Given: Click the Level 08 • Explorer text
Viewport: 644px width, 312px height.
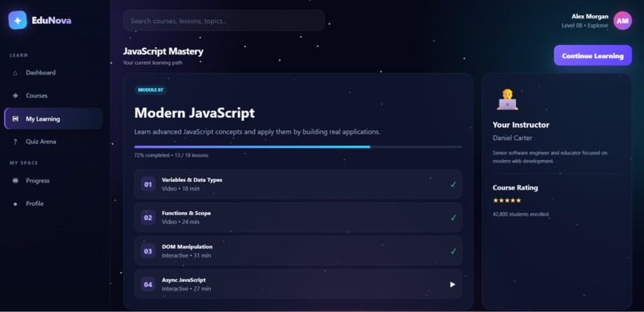Looking at the screenshot, I should (x=585, y=26).
